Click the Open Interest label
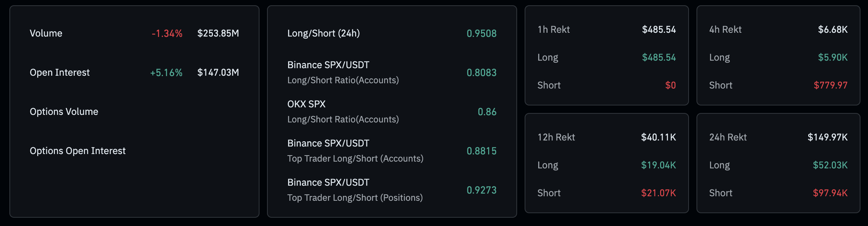This screenshot has width=868, height=226. (59, 72)
